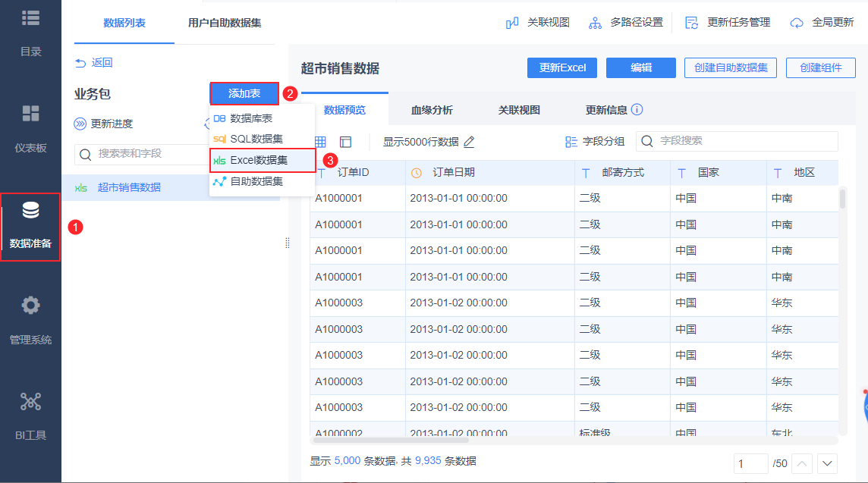This screenshot has height=483, width=868.
Task: Switch to the detail layout view icon
Action: coord(345,143)
